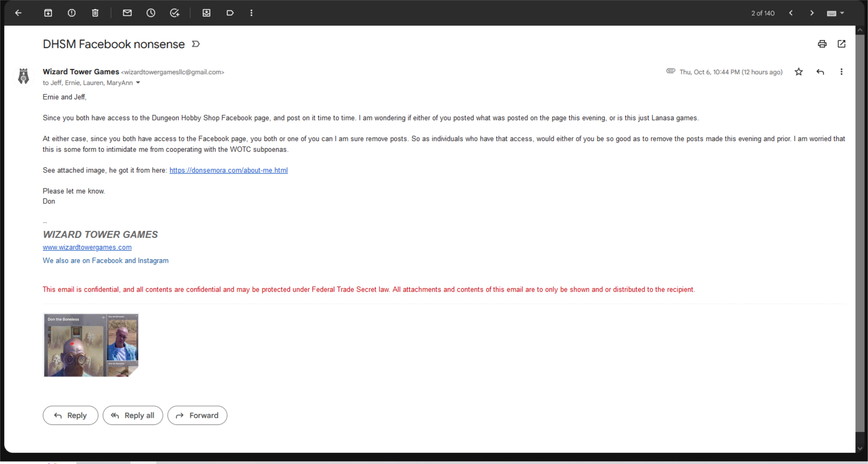Snooze this email with clock icon
This screenshot has width=868, height=464.
coord(151,13)
